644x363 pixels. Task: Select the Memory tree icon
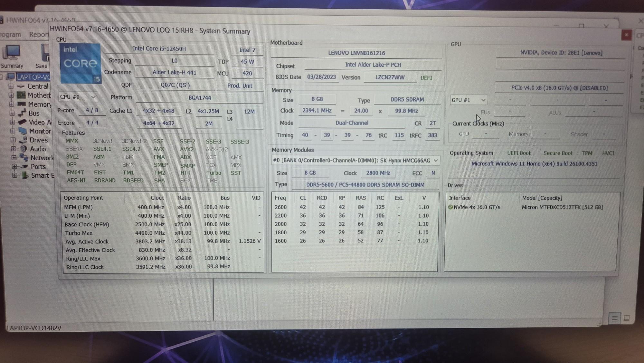pos(21,104)
